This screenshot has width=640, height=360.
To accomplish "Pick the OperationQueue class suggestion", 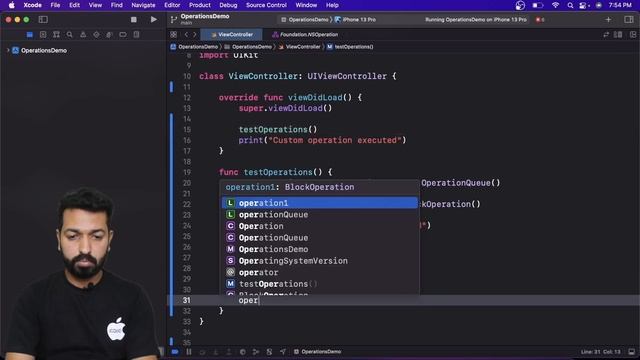I will pyautogui.click(x=320, y=238).
